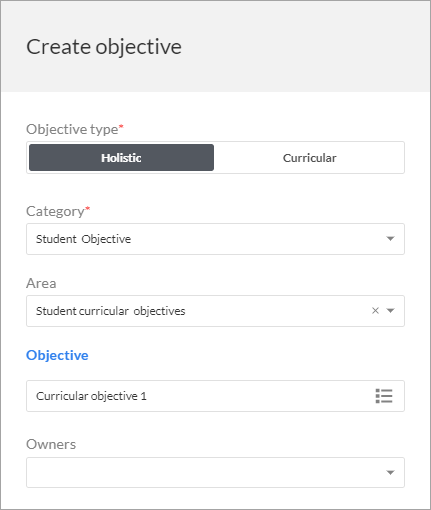The width and height of the screenshot is (431, 510).
Task: Click the gray header banner background
Action: click(300, 47)
